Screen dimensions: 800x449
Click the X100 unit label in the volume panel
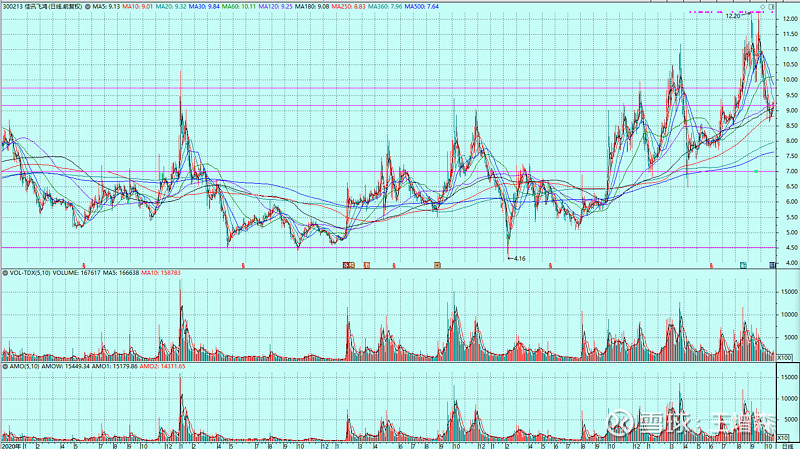click(786, 357)
